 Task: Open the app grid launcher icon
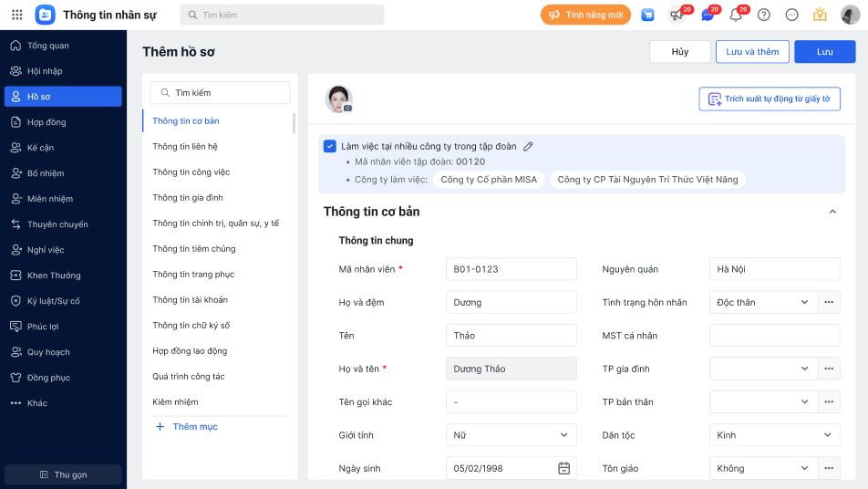17,15
